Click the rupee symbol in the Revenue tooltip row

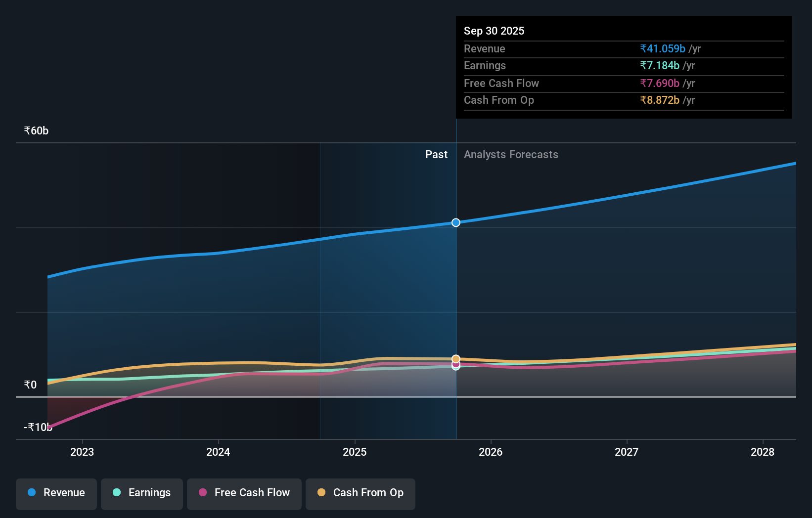pyautogui.click(x=644, y=48)
